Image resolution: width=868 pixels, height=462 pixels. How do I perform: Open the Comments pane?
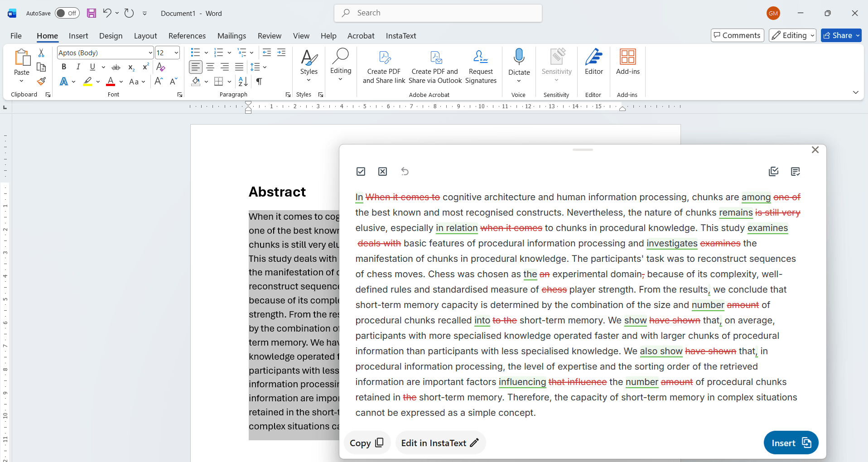point(738,35)
